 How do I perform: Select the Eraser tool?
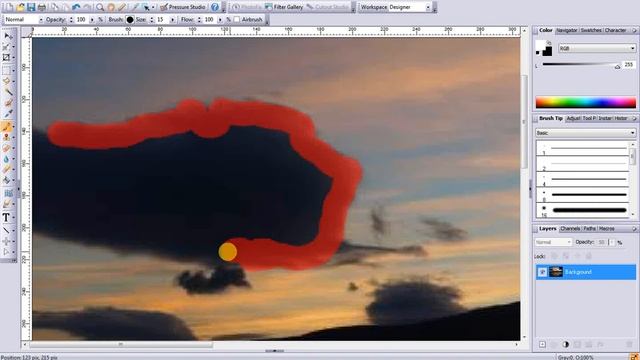coord(7,148)
